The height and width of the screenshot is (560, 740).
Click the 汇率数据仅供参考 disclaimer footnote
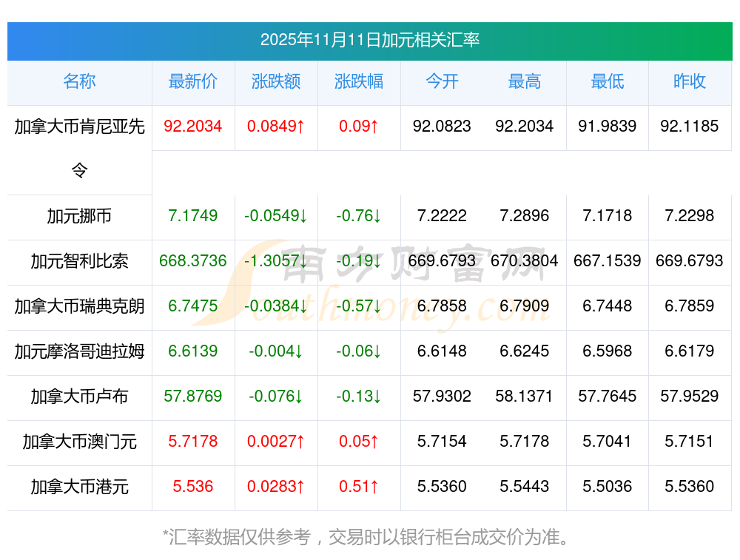coord(366,536)
